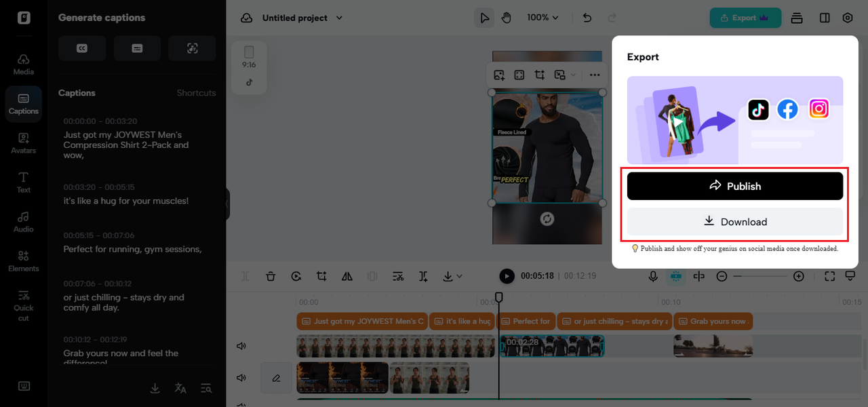Click the manual captions icon button

click(137, 48)
